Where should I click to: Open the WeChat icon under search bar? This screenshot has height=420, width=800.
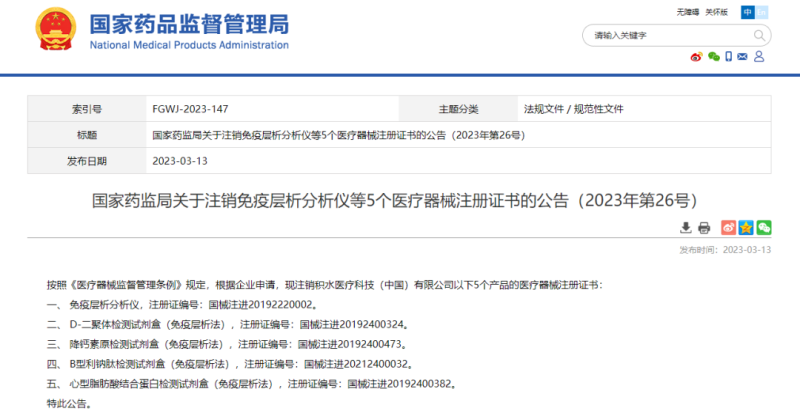coord(714,57)
